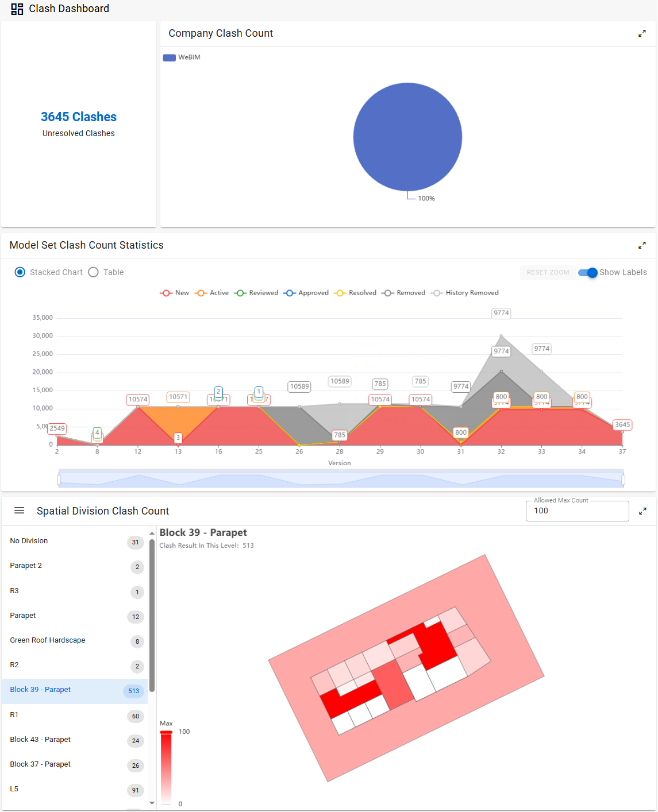Expand the Company Clash Count panel fullscreen
Image resolution: width=658 pixels, height=812 pixels.
coord(642,34)
